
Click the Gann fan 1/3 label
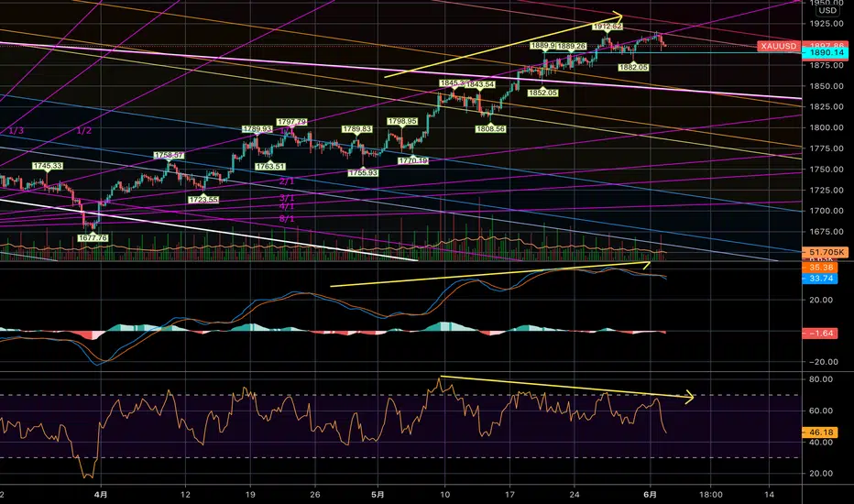(16, 131)
